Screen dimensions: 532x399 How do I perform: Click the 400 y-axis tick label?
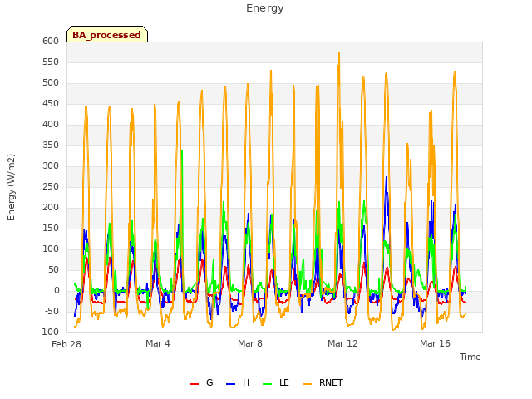pos(51,124)
